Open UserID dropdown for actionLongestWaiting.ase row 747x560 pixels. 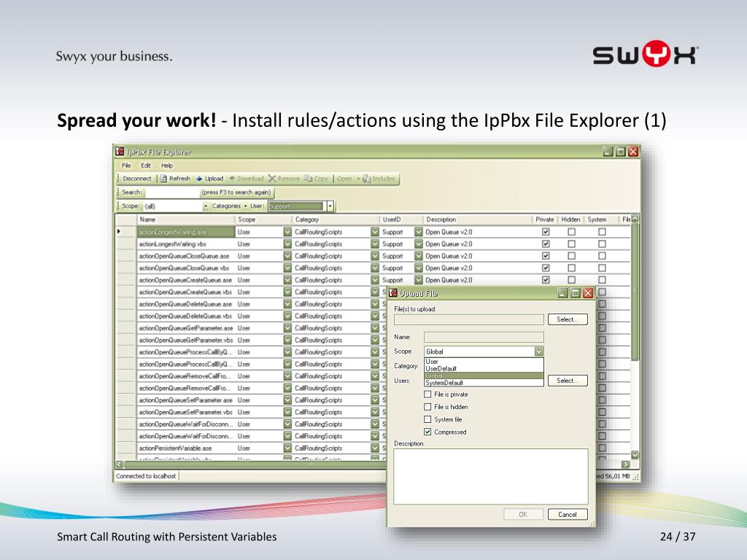pos(418,232)
